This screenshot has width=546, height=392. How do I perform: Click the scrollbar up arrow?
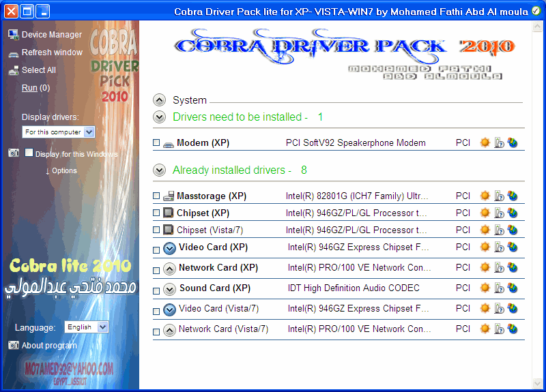(x=537, y=26)
